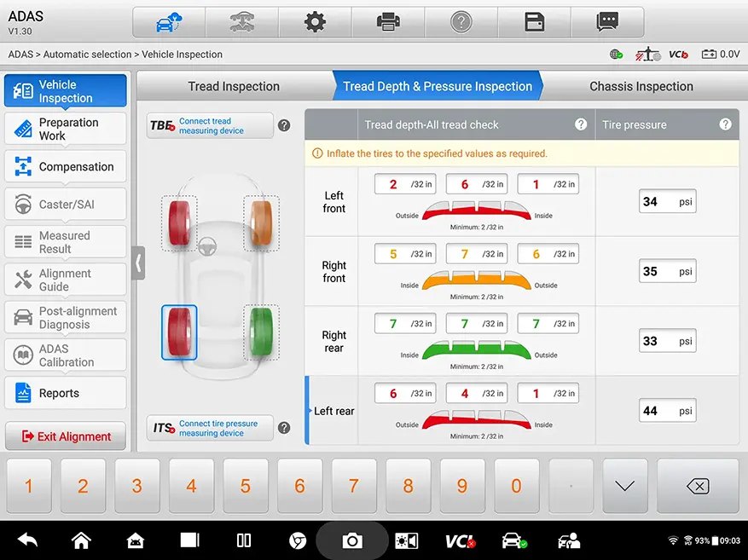748x560 pixels.
Task: Open the Compensation step in the sidebar
Action: pyautogui.click(x=65, y=166)
